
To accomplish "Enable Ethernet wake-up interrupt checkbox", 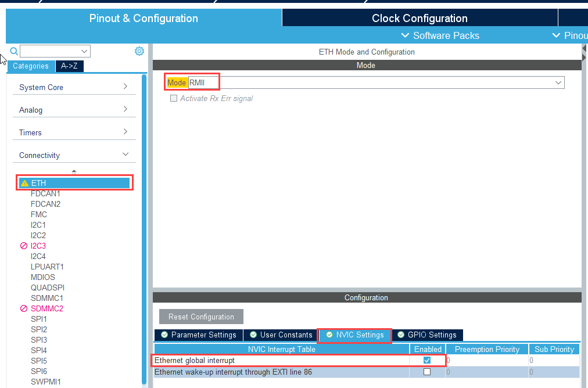I will [x=427, y=372].
